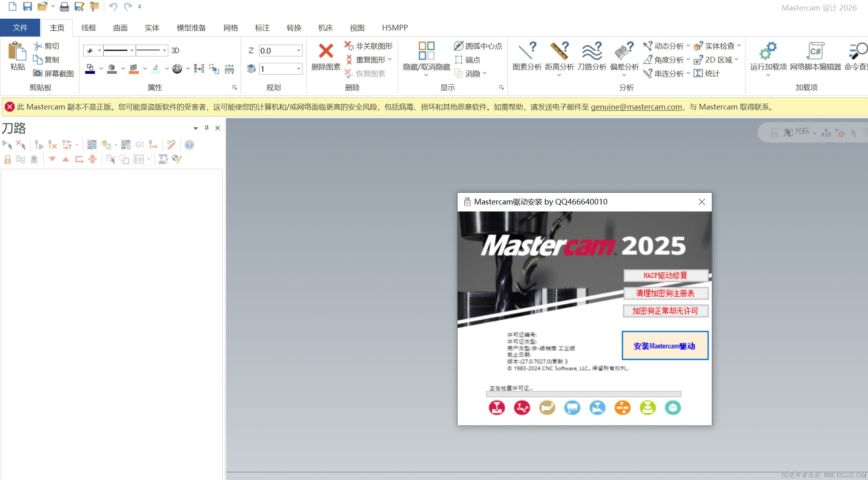Click the Statistics (统计) command
Screen dimensions: 868x480
coord(707,73)
